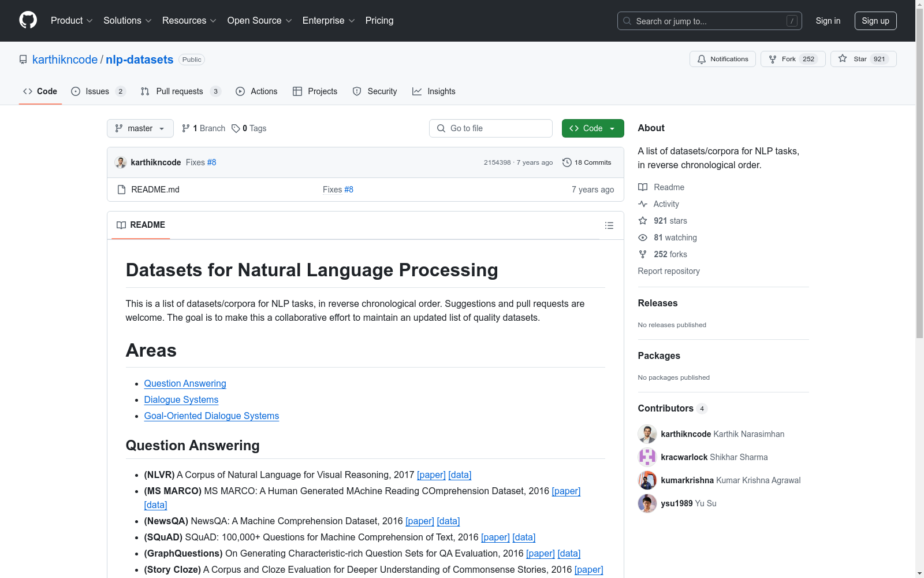
Task: Click the book icon next to Readme link
Action: click(643, 187)
